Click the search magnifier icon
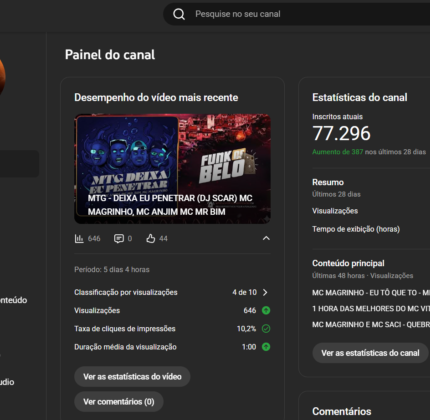Screen dimensions: 430x420 coord(179,14)
